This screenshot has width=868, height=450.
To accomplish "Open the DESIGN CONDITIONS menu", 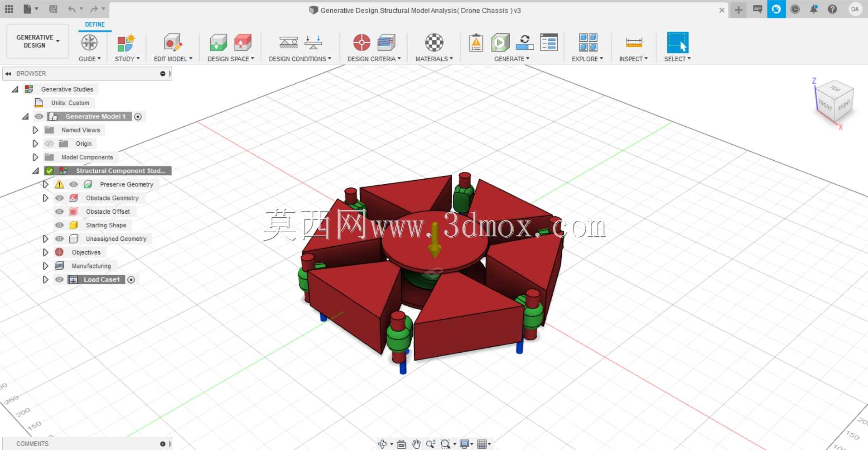I will 300,59.
